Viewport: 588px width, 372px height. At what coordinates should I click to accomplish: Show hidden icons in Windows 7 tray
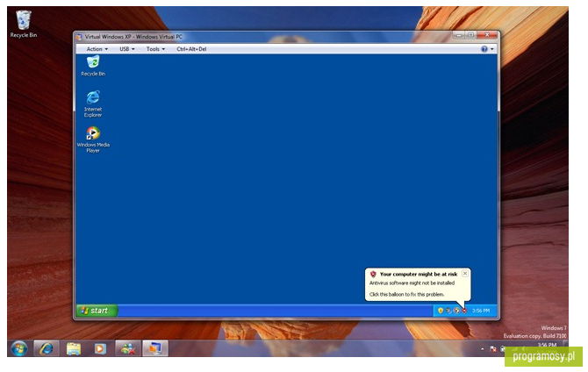[x=483, y=349]
